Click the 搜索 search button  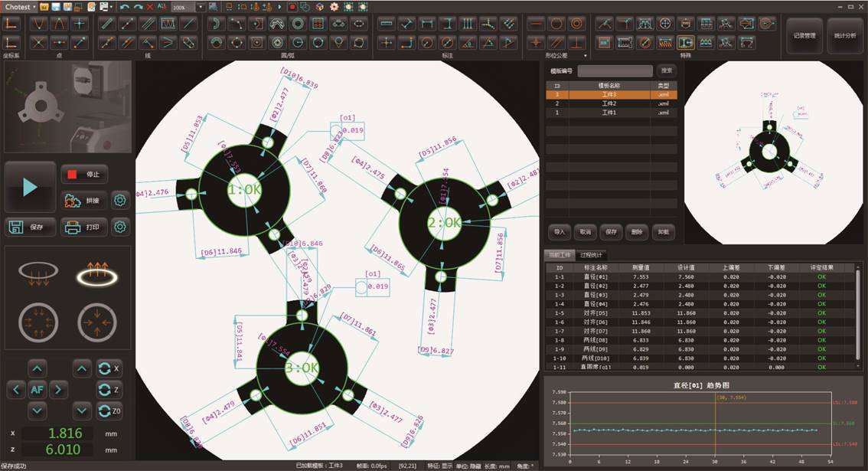667,71
